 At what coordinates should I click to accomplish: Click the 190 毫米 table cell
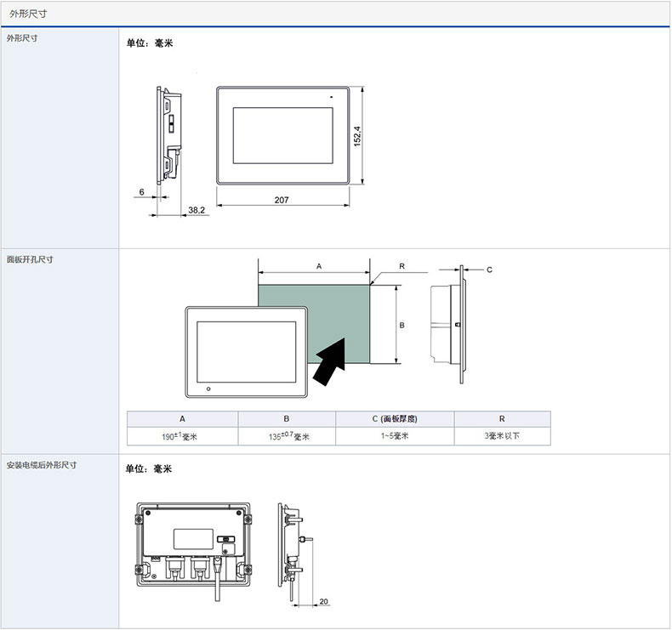point(182,436)
